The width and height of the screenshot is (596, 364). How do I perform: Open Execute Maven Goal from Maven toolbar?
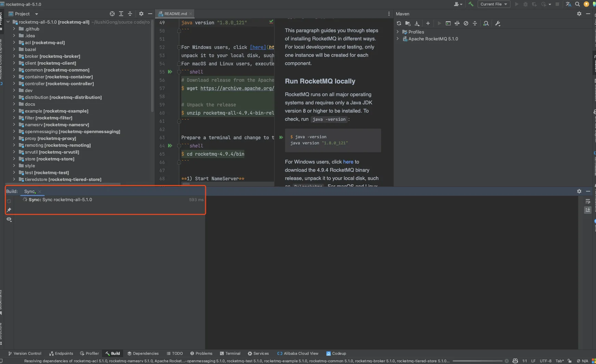[x=448, y=23]
